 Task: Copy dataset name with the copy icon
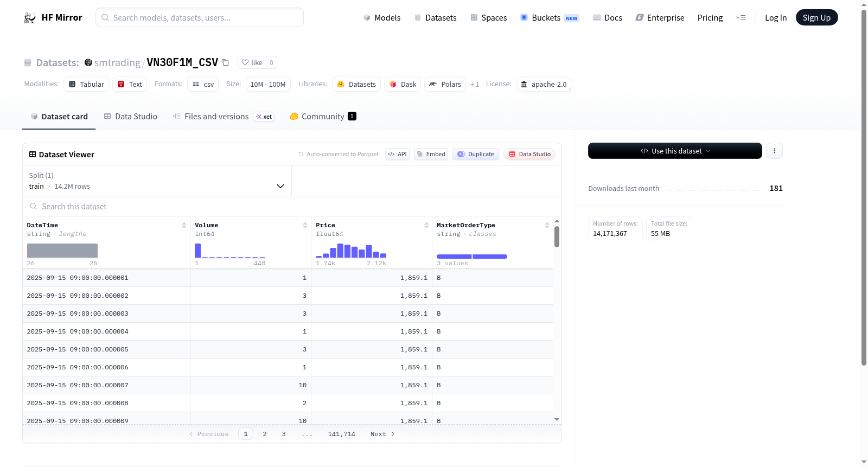tap(225, 62)
